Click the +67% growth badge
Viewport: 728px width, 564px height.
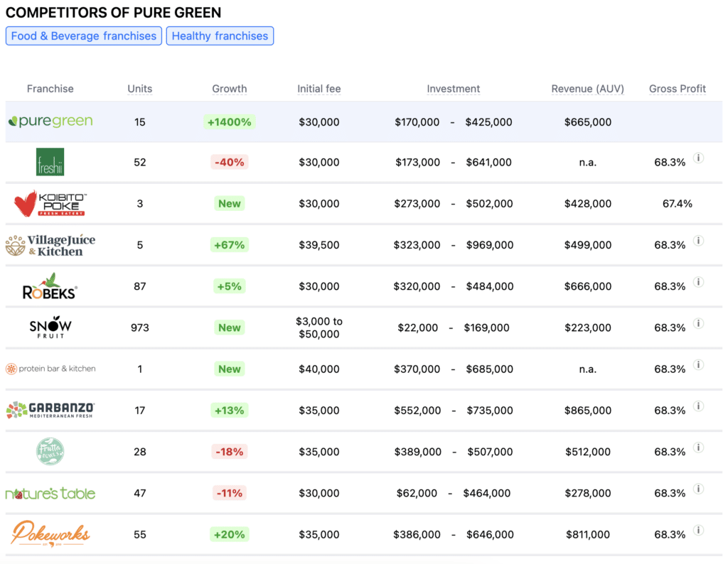(x=230, y=245)
